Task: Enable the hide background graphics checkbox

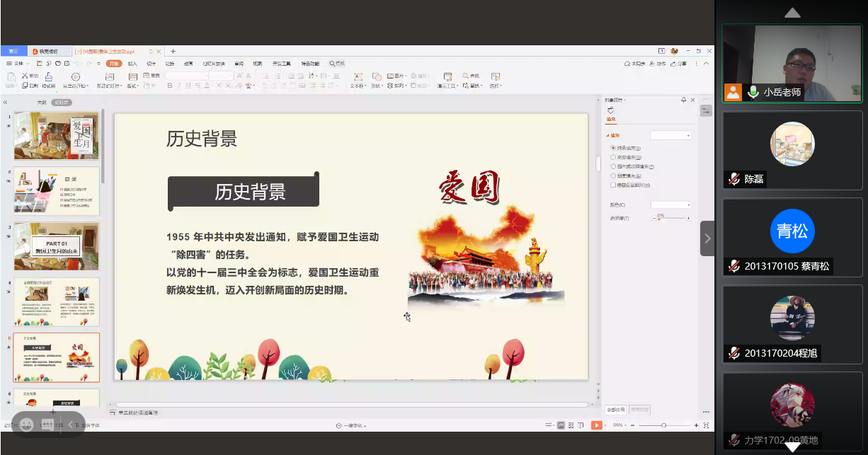Action: [612, 185]
